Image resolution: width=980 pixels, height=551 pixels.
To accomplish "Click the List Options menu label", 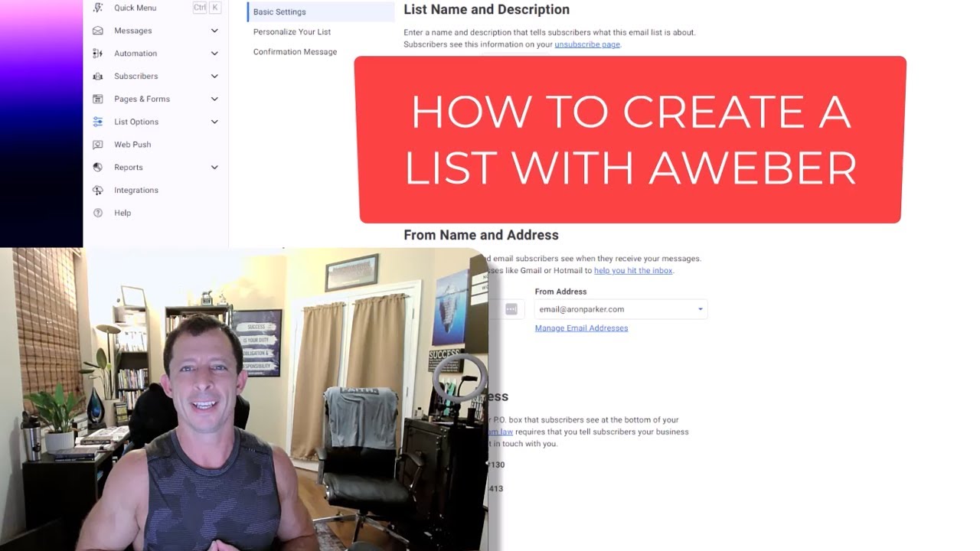I will [x=136, y=122].
